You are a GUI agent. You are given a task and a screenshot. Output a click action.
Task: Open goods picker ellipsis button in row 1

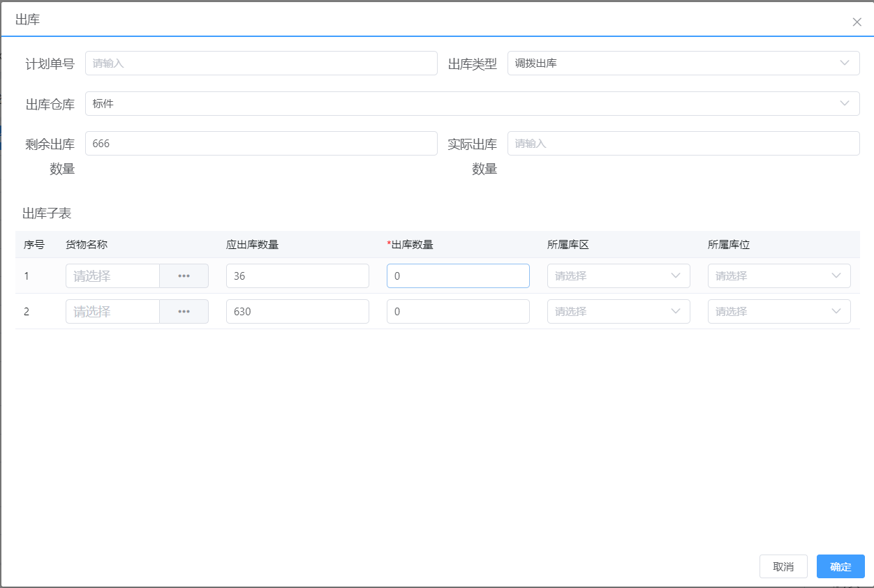[x=184, y=276]
